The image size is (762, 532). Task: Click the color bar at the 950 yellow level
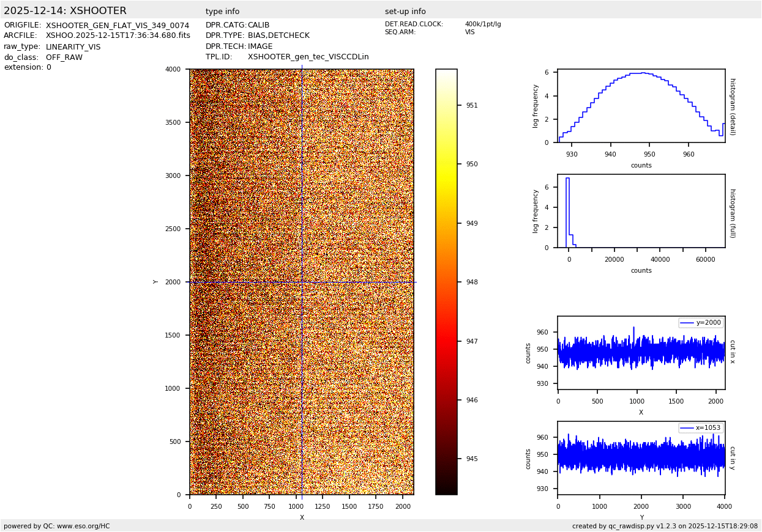pos(446,164)
